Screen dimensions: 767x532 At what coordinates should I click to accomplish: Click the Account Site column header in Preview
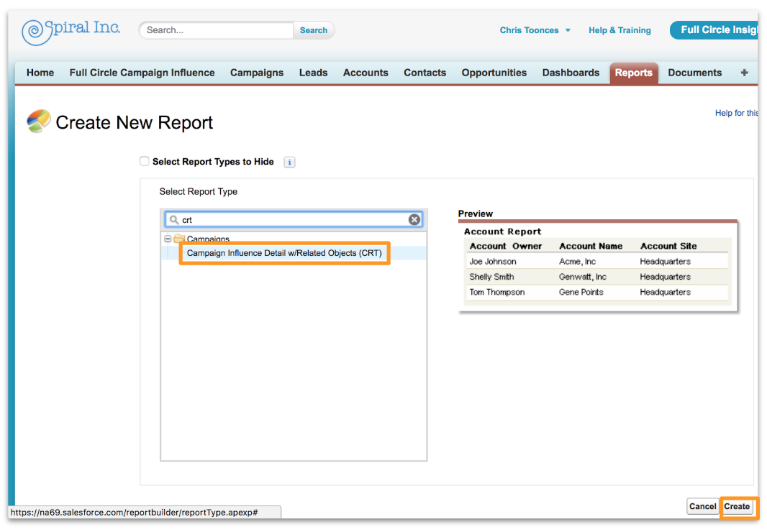[x=668, y=246]
